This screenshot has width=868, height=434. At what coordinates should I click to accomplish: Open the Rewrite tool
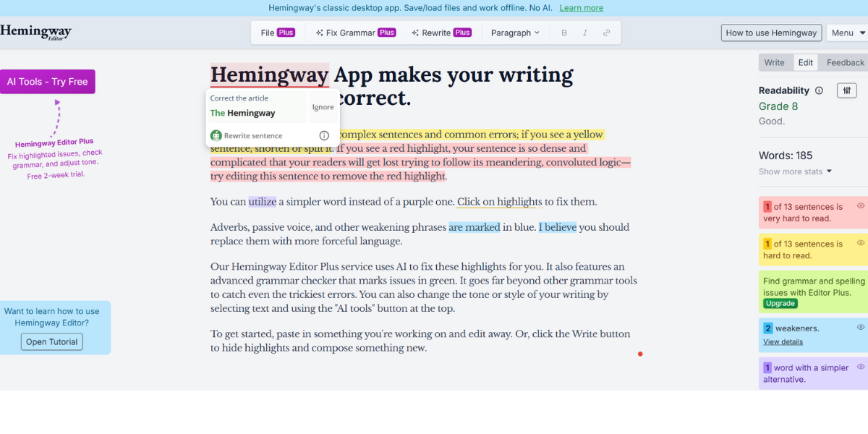pyautogui.click(x=441, y=33)
